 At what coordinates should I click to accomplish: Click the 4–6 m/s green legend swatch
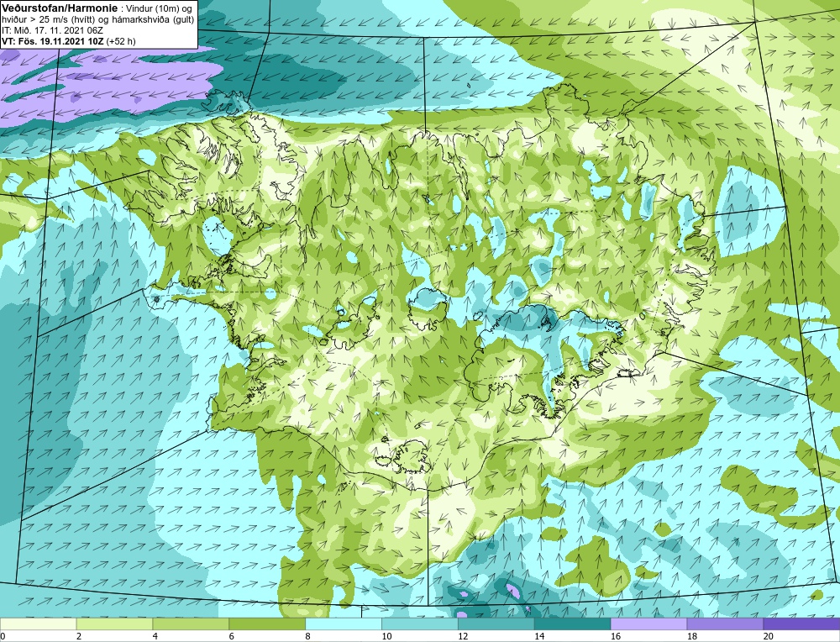tap(191, 624)
